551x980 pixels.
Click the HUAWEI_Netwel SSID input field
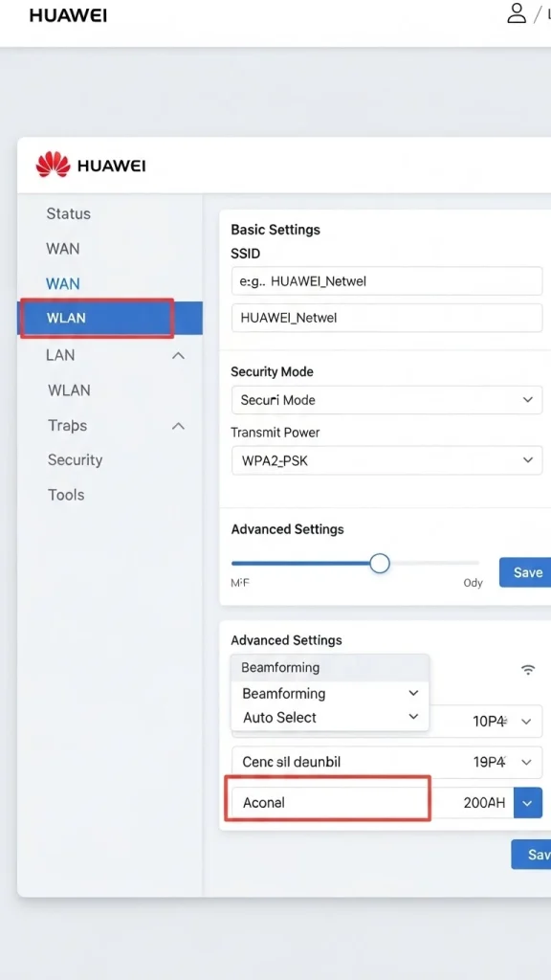click(x=386, y=317)
